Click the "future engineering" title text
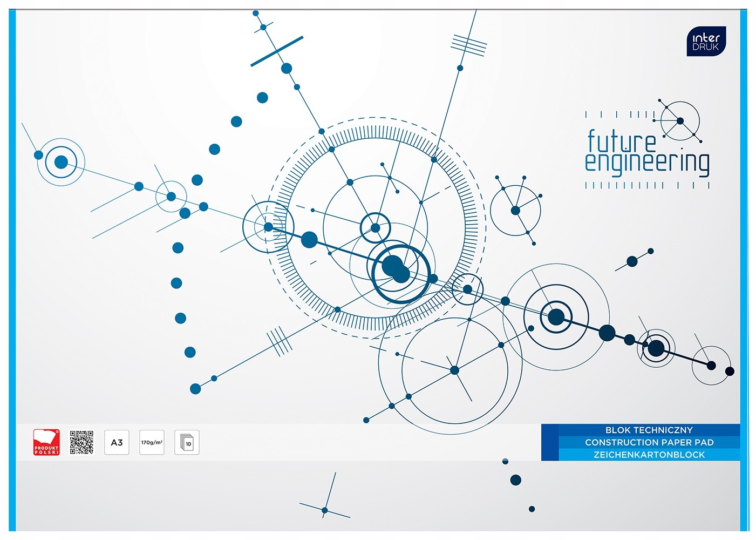 click(x=647, y=152)
